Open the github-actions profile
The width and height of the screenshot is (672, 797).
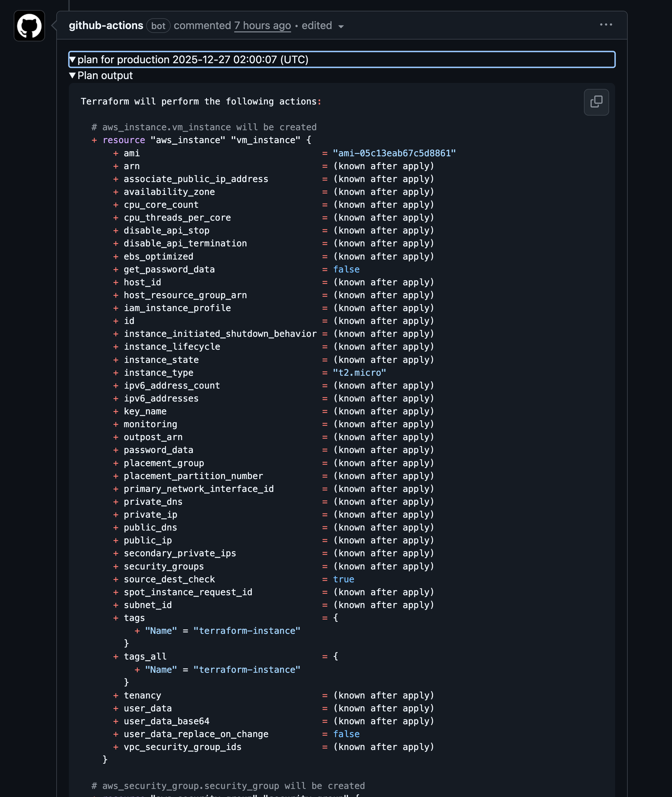(x=105, y=25)
